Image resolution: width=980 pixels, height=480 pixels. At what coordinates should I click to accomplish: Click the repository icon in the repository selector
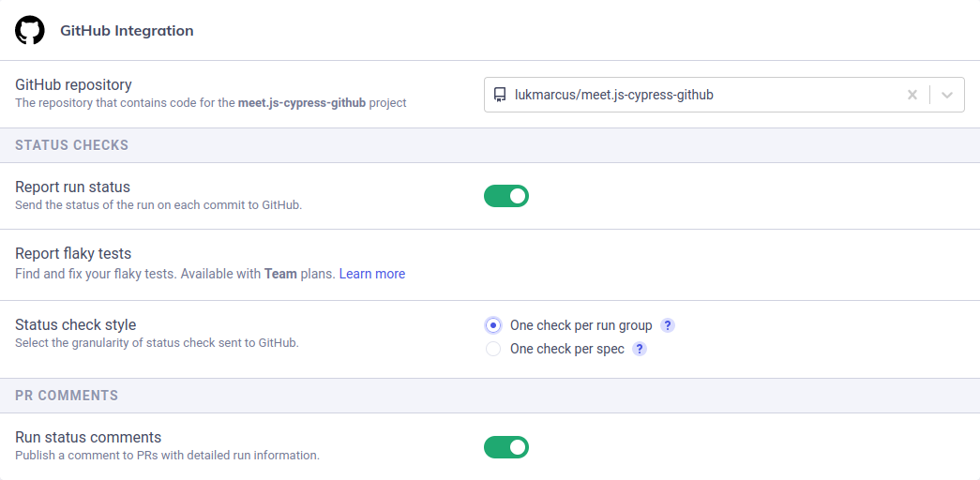tap(499, 95)
